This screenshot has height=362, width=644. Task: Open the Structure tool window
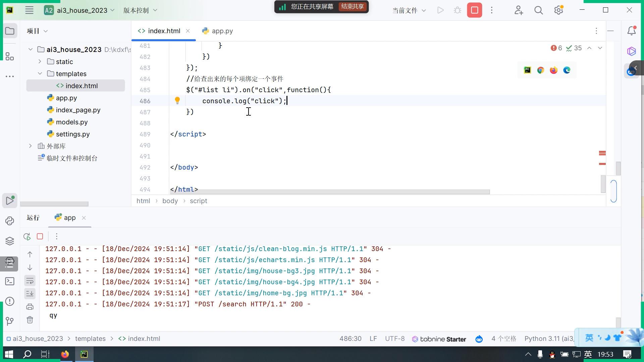(x=10, y=56)
